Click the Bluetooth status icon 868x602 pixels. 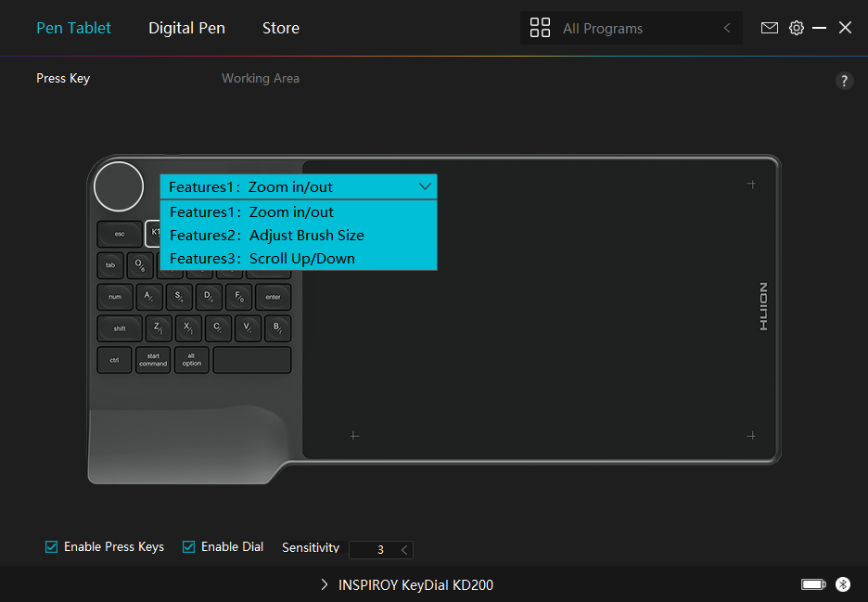[x=843, y=583]
